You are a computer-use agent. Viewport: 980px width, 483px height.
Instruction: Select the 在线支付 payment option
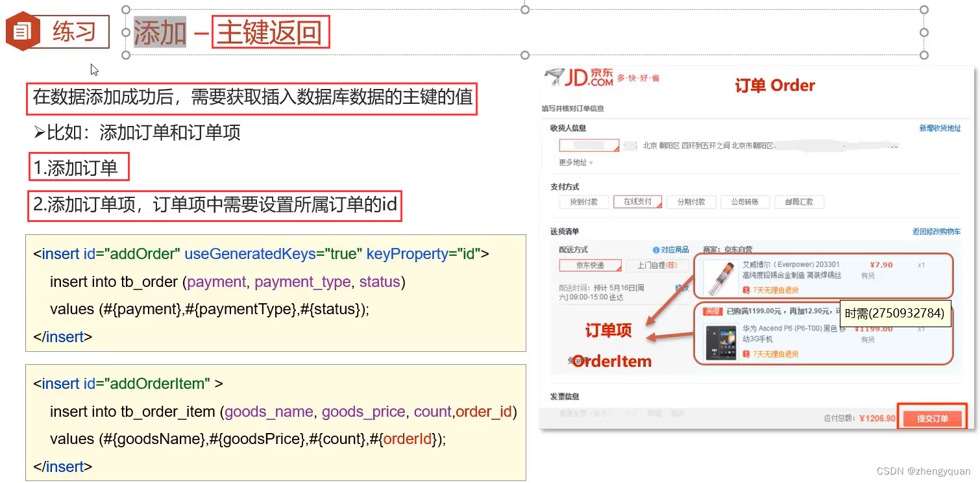tap(637, 202)
